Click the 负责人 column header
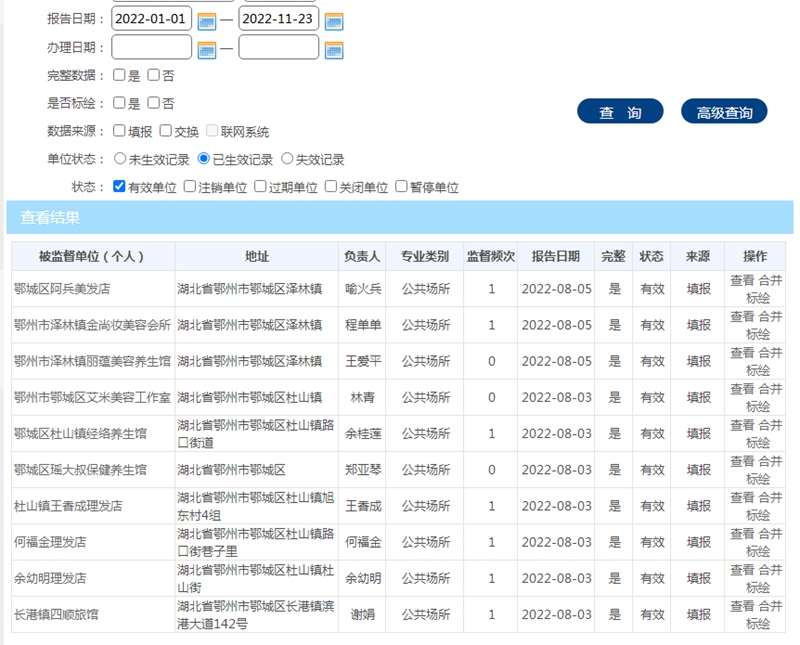 pyautogui.click(x=362, y=256)
